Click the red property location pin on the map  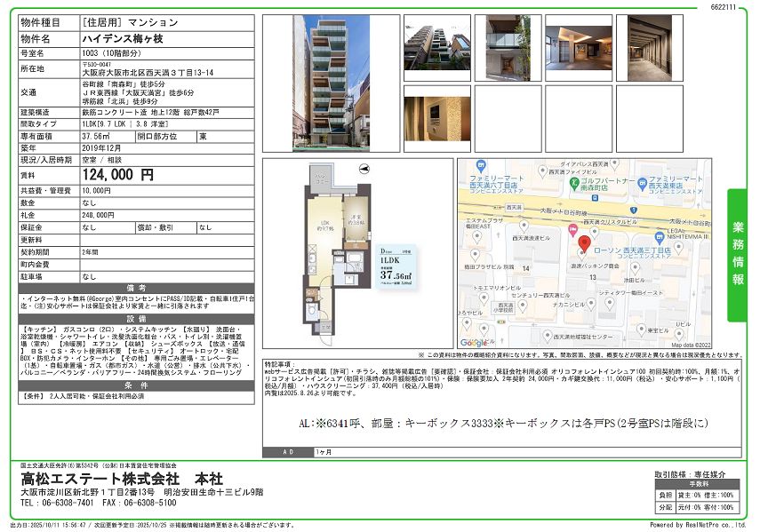tap(584, 243)
